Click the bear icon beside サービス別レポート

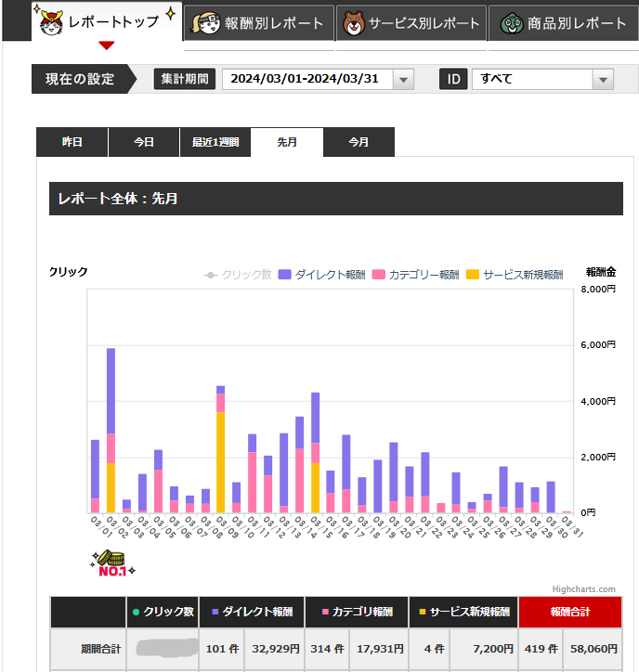coord(353,23)
